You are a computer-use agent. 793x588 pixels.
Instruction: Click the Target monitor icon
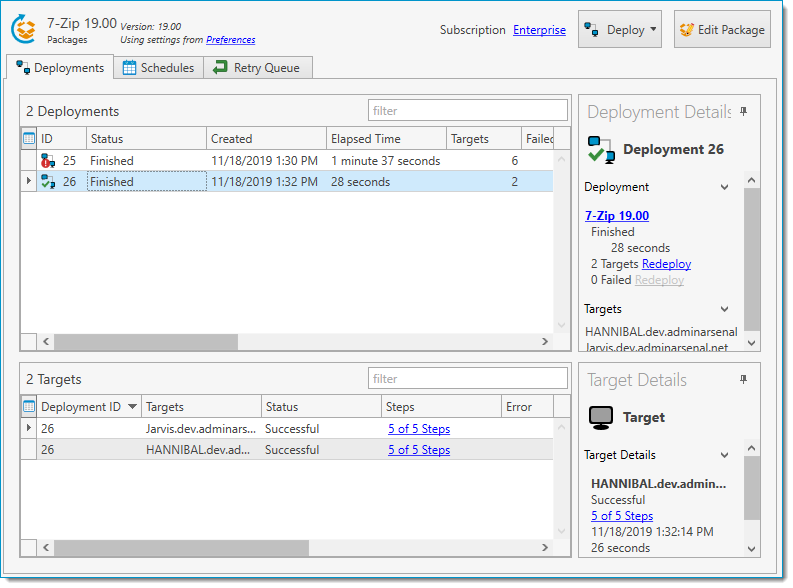[x=601, y=418]
